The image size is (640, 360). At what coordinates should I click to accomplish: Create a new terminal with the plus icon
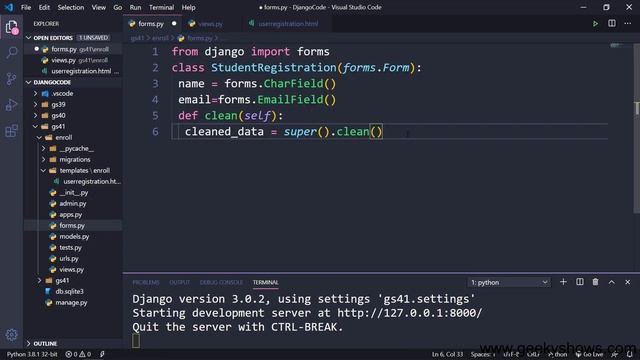coord(563,282)
